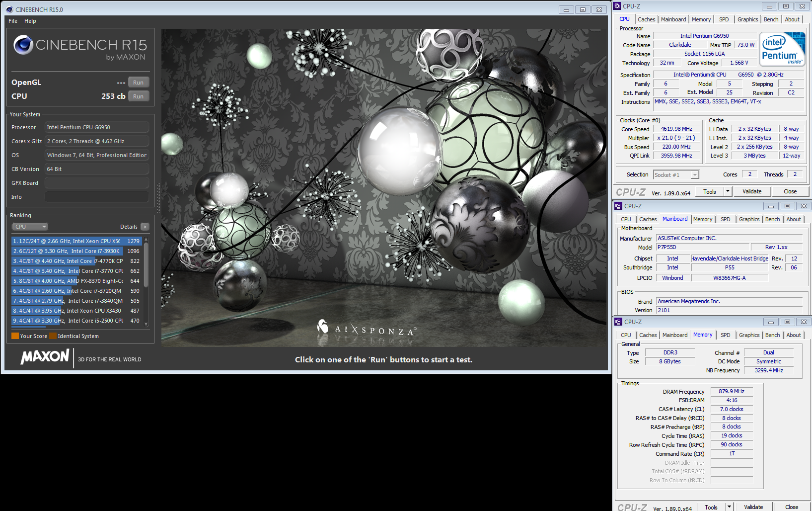Viewport: 812px width, 511px height.
Task: Select ranking row Intel Core i7-3720QM
Action: 76,291
